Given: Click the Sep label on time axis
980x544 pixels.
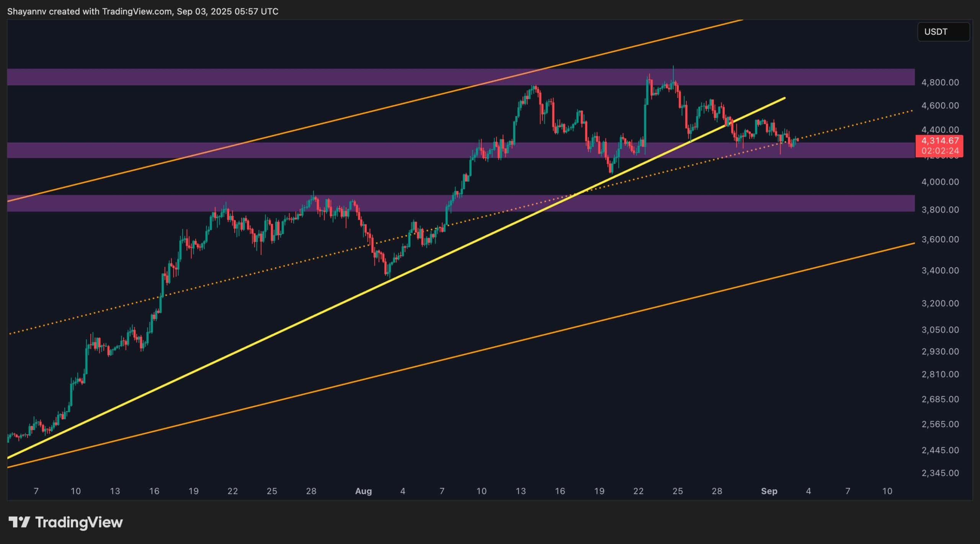Looking at the screenshot, I should point(769,491).
